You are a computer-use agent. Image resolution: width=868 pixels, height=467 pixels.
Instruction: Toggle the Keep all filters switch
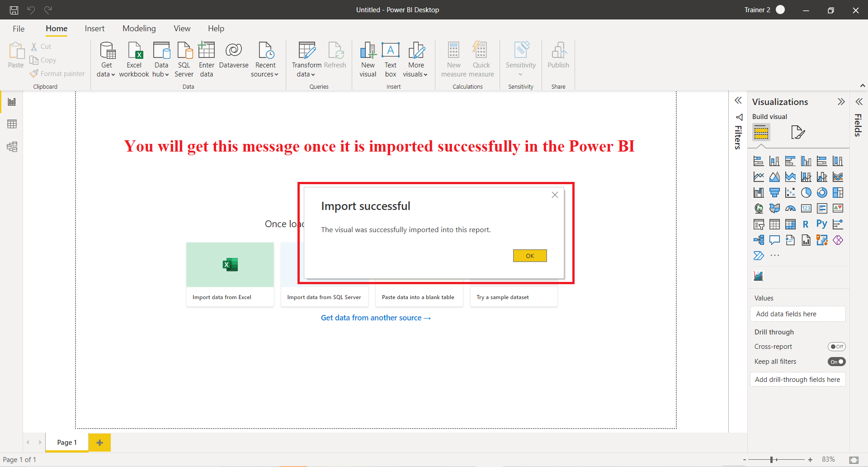[836, 362]
